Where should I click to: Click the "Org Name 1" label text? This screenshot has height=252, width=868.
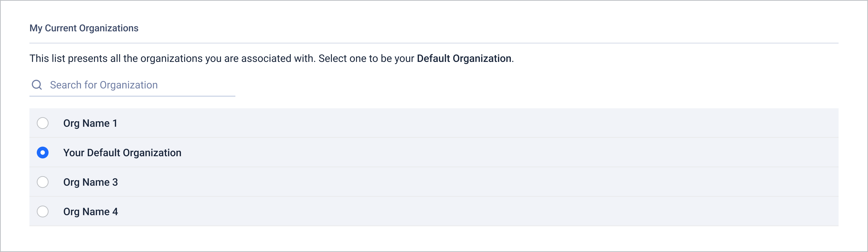pos(90,123)
